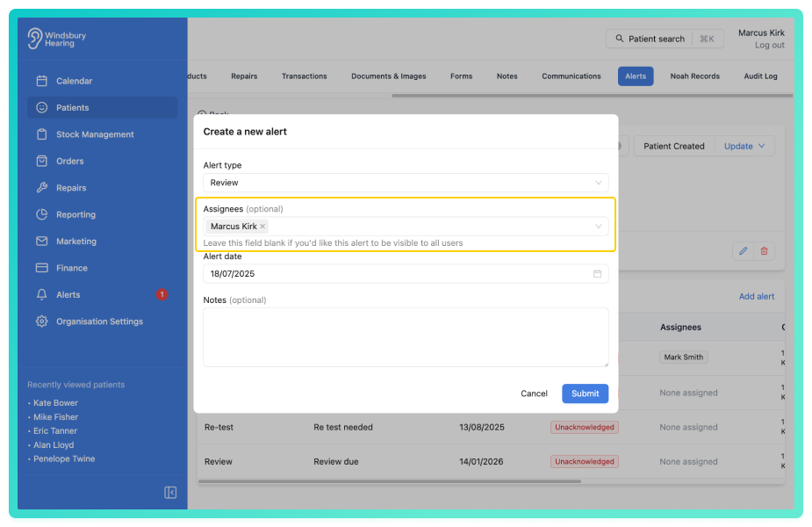Submit the new alert

[586, 393]
